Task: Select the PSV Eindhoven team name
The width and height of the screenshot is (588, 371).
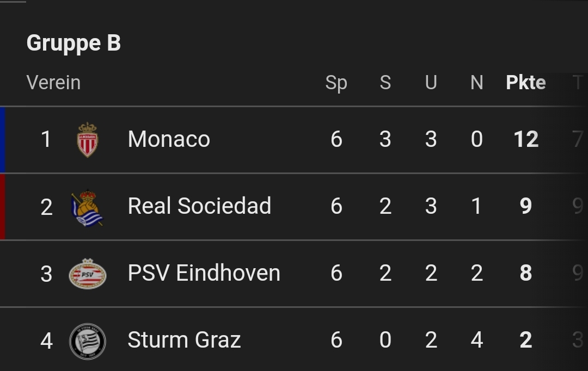Action: click(x=204, y=273)
